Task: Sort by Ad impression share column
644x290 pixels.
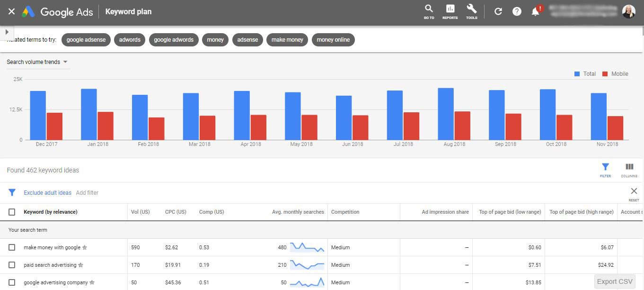Action: [445, 212]
